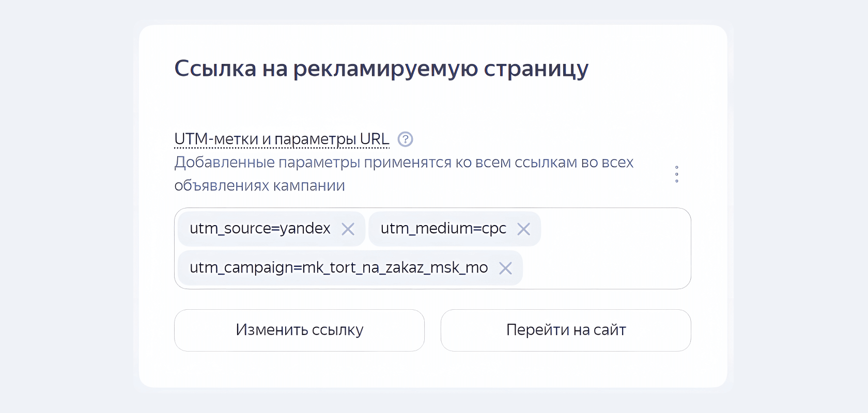
Task: Delete the utm_campaign tag with its X
Action: (x=505, y=268)
